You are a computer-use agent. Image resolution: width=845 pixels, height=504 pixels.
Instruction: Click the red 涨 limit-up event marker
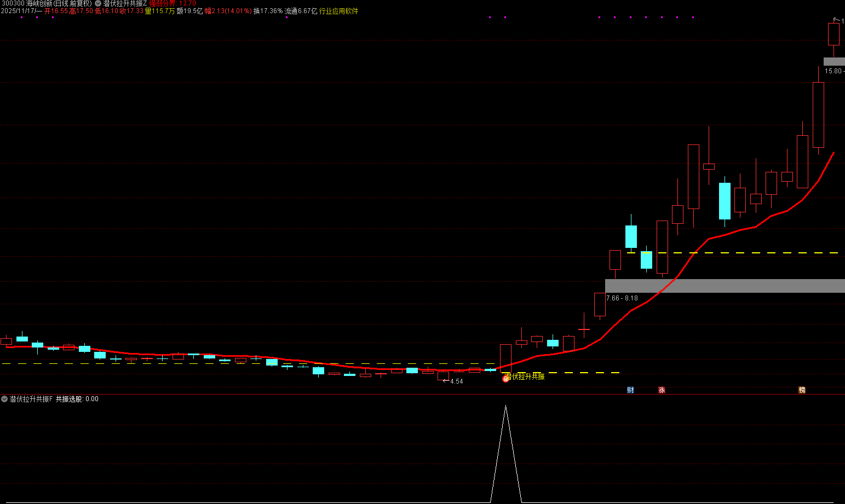pos(662,390)
